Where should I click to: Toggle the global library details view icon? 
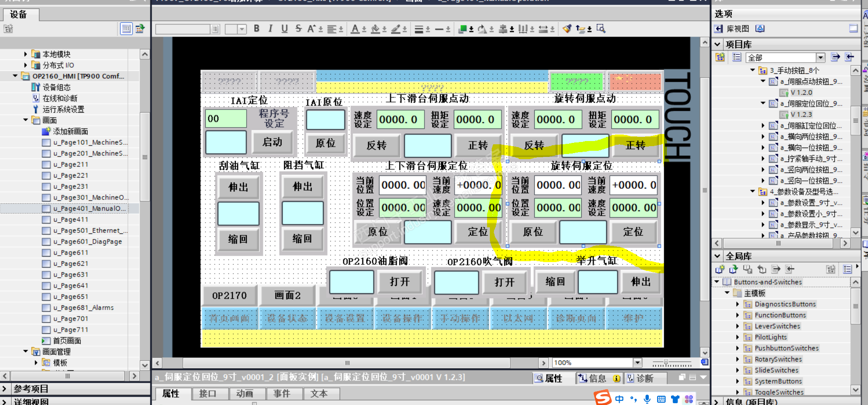point(848,269)
